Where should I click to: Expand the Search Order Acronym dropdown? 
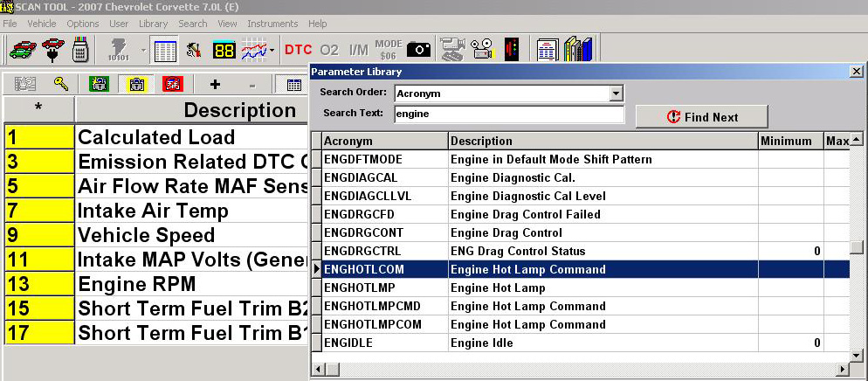616,93
